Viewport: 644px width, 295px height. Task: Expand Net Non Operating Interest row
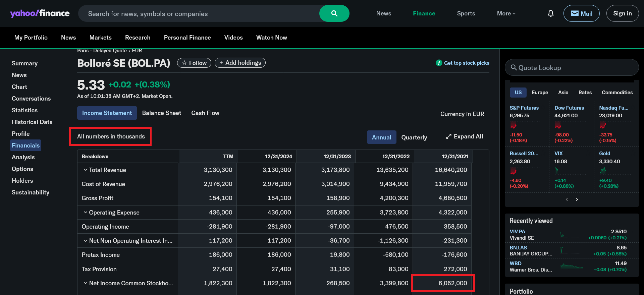(86, 241)
